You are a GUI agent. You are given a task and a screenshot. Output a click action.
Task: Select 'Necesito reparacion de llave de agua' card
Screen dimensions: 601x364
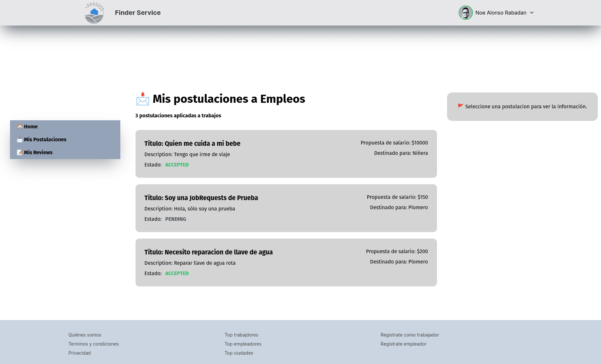[x=286, y=262]
